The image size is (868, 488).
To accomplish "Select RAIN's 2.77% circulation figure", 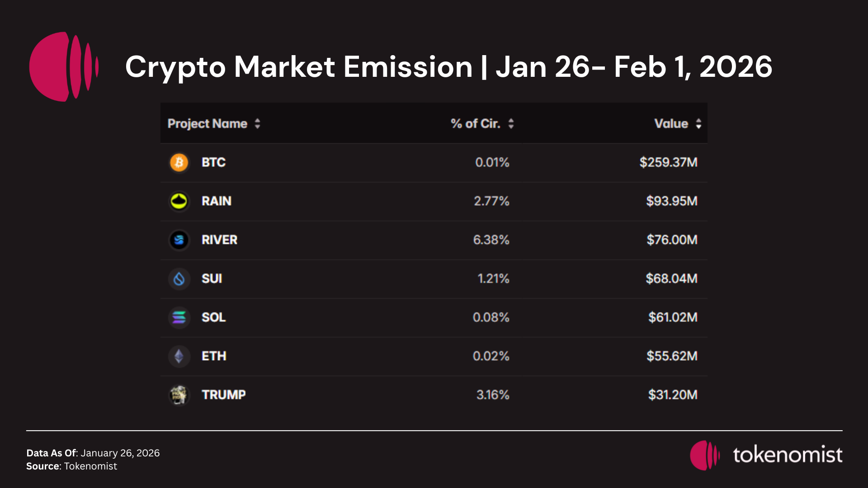I will (x=491, y=201).
